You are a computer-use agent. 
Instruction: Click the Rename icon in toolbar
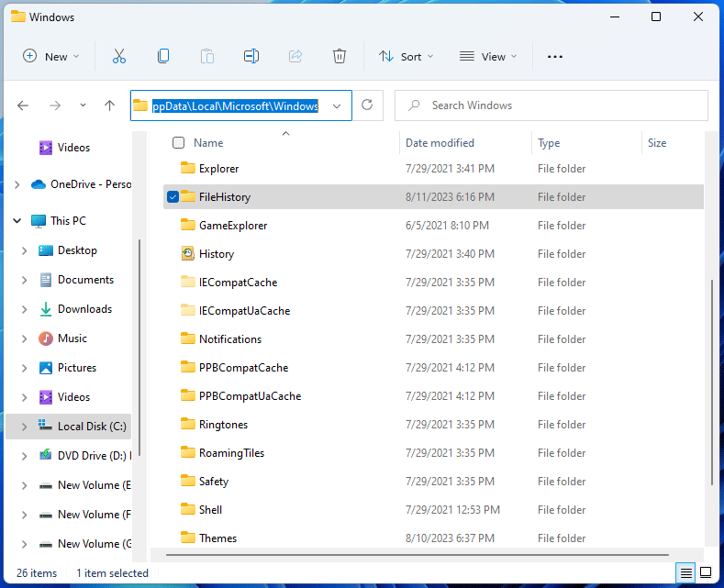pos(251,56)
